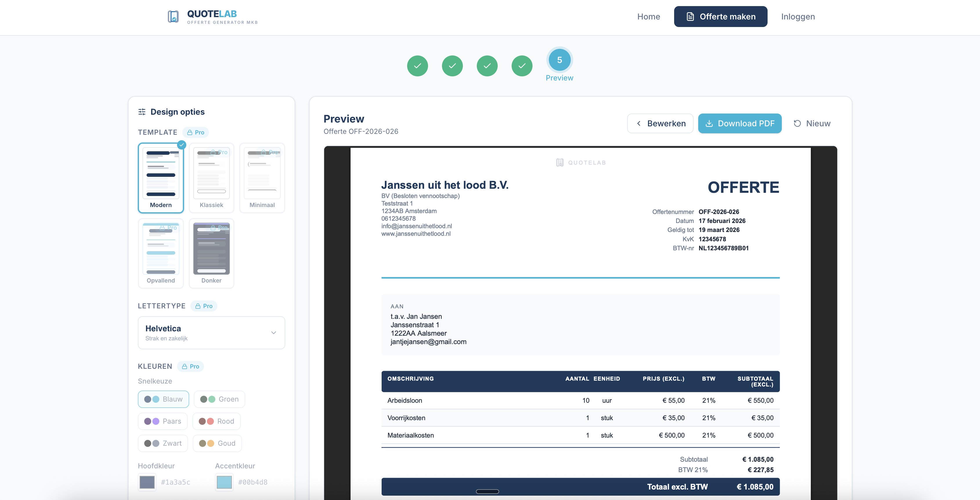The width and height of the screenshot is (980, 500).
Task: Open step 5 Preview indicator
Action: point(559,60)
